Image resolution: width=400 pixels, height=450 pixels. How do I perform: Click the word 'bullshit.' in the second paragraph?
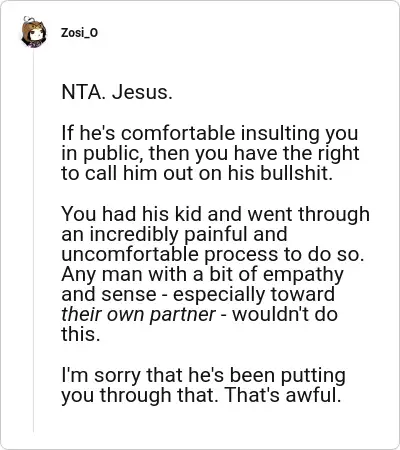click(x=296, y=173)
